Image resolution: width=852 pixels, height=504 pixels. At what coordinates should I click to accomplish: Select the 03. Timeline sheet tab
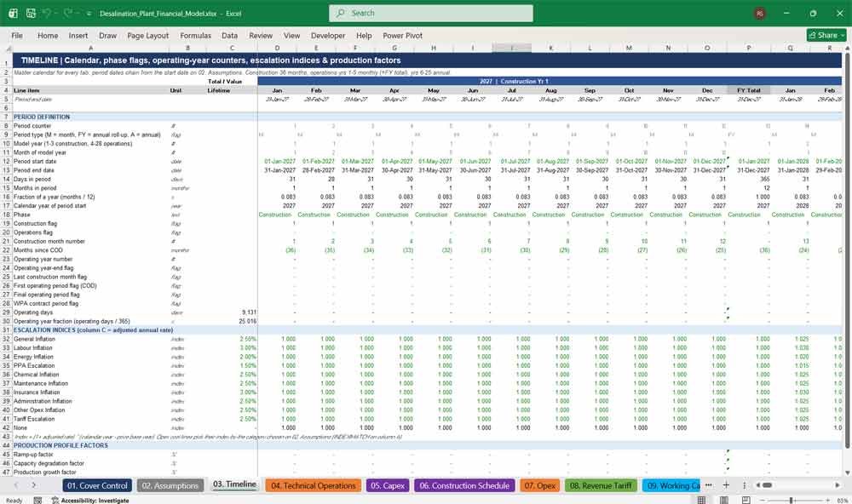234,484
